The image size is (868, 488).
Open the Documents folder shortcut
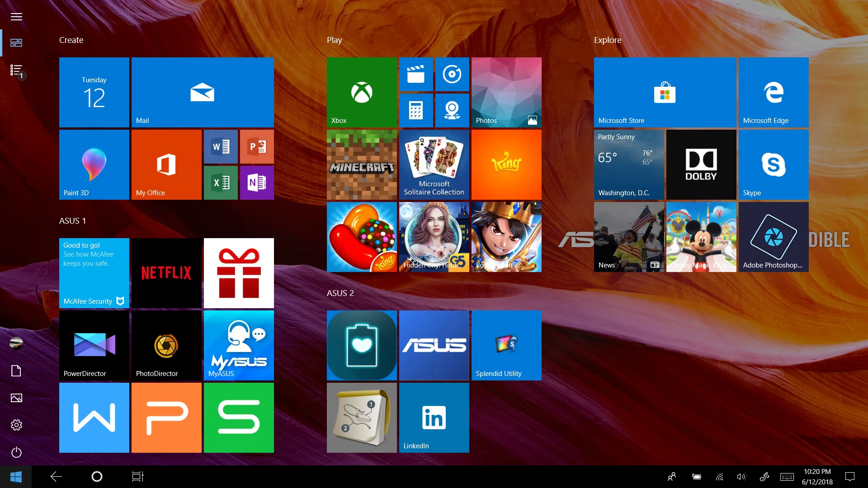(16, 371)
